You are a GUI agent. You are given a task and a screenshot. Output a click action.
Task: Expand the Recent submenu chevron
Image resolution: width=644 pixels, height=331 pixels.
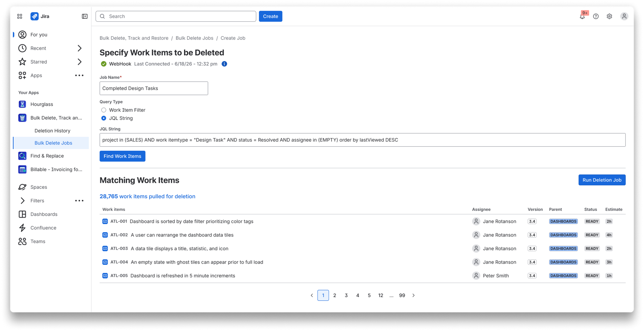click(79, 48)
